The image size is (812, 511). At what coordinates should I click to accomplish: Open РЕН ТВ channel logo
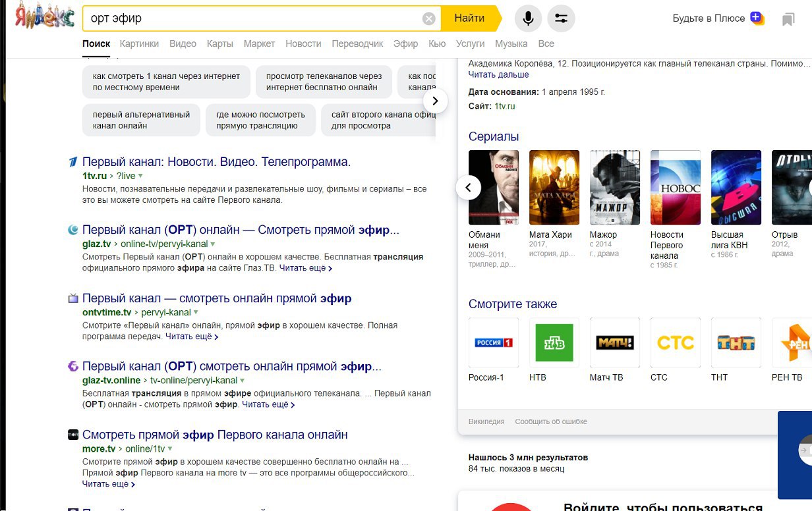point(792,342)
